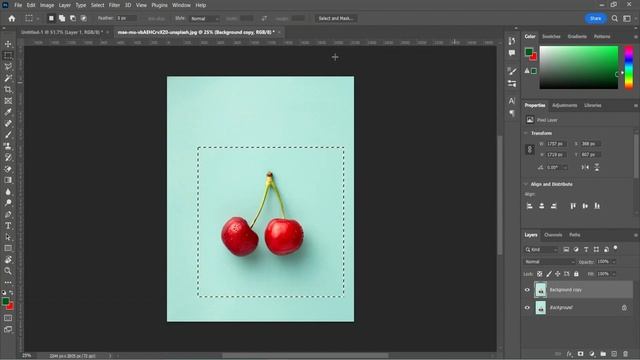Create a new layer group folder
Viewport: 640px width, 360px height.
pos(603,354)
